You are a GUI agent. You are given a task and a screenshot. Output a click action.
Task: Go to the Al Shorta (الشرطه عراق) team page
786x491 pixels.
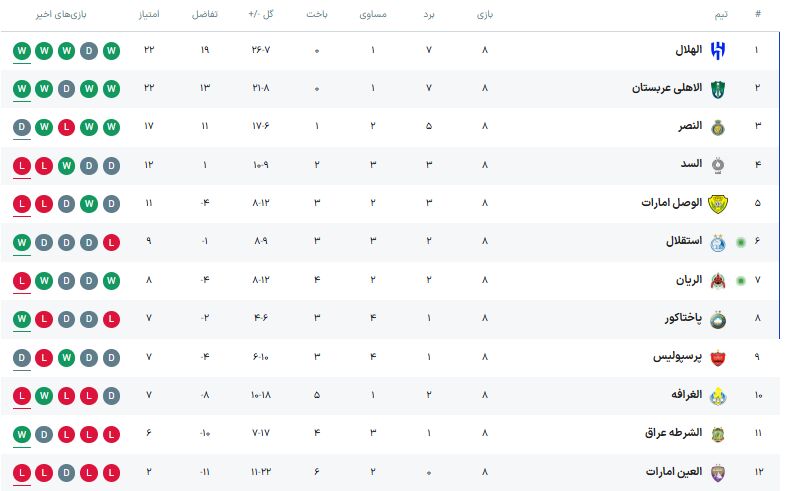point(672,434)
